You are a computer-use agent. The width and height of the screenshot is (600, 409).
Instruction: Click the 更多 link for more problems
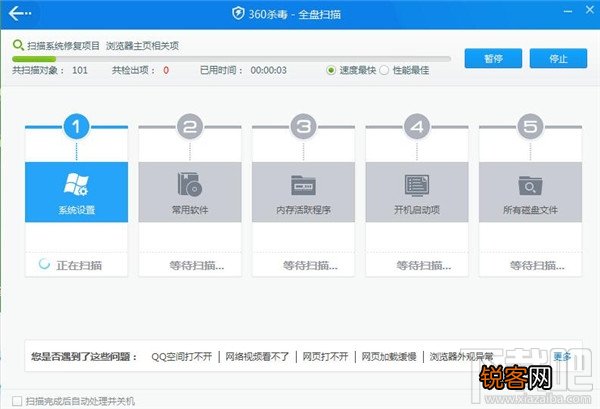pos(562,357)
